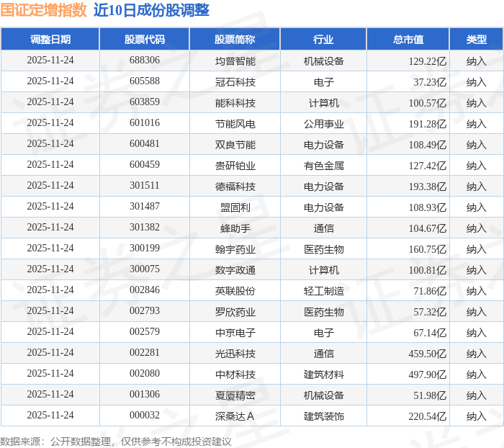
Task: Click the 调整日期 column header
Action: (x=50, y=39)
